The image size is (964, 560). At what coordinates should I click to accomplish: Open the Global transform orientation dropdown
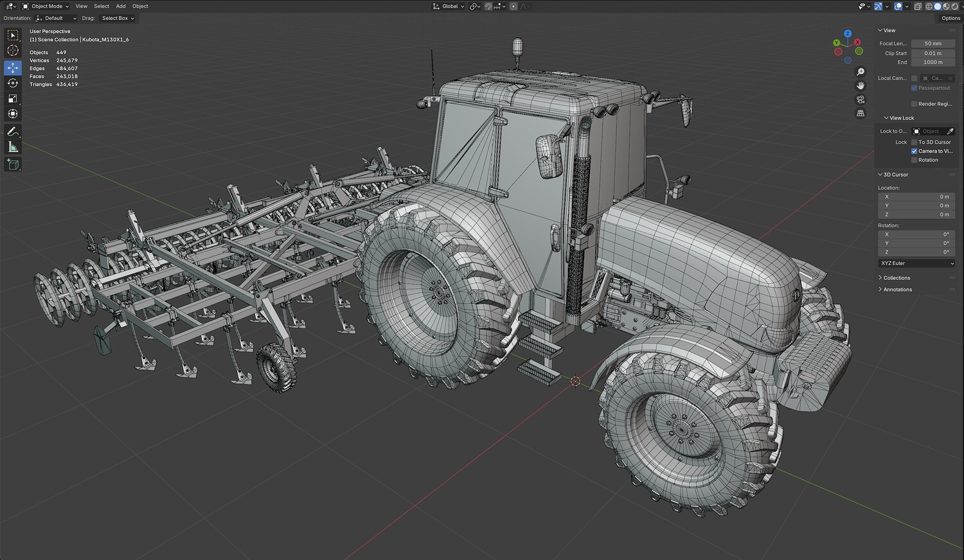449,6
